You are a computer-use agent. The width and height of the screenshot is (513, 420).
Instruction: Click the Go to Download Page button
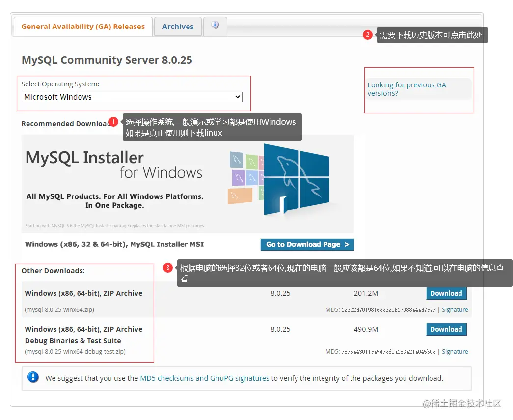307,244
